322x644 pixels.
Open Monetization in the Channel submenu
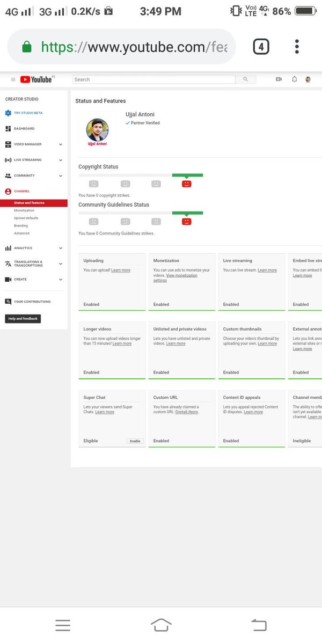point(24,210)
